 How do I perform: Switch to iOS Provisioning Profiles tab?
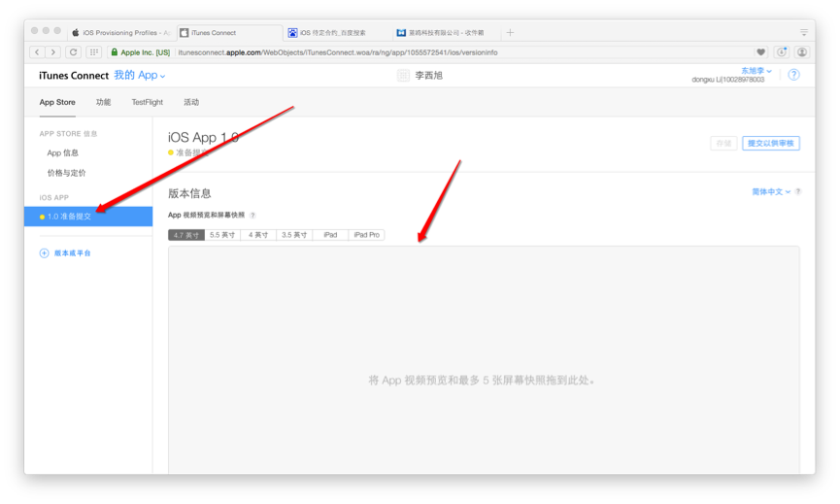[x=120, y=33]
